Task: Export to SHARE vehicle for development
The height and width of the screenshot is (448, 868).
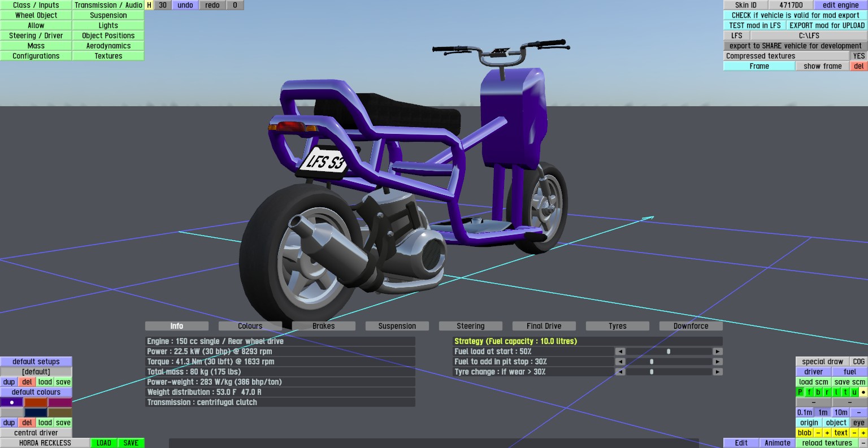Action: coord(796,46)
